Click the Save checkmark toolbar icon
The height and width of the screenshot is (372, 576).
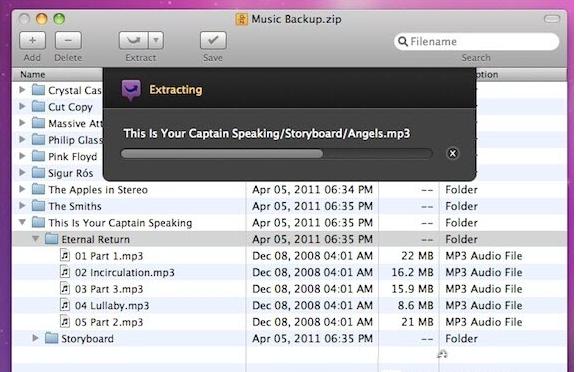pos(213,40)
